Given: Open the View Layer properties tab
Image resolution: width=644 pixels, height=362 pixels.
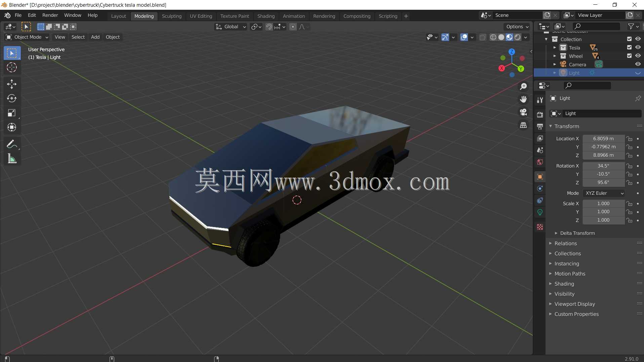Looking at the screenshot, I should (540, 138).
